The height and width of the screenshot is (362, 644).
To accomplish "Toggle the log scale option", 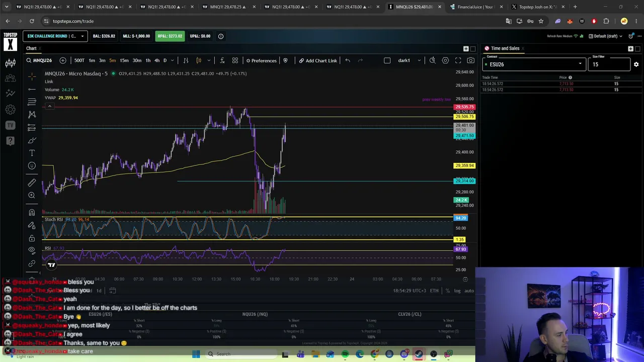I will click(x=457, y=291).
